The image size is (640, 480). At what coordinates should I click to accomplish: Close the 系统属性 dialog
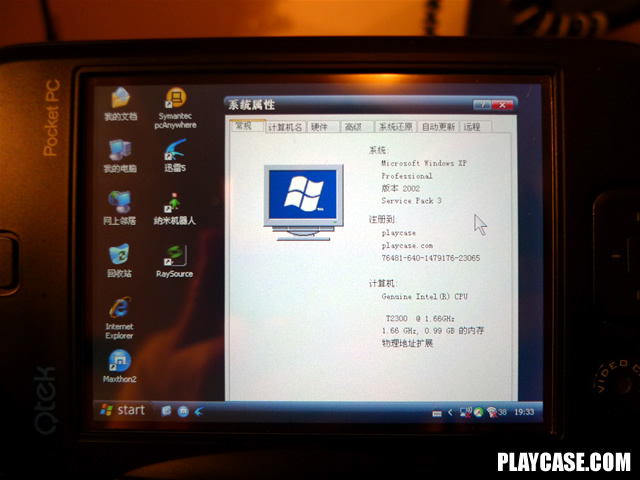[x=502, y=105]
